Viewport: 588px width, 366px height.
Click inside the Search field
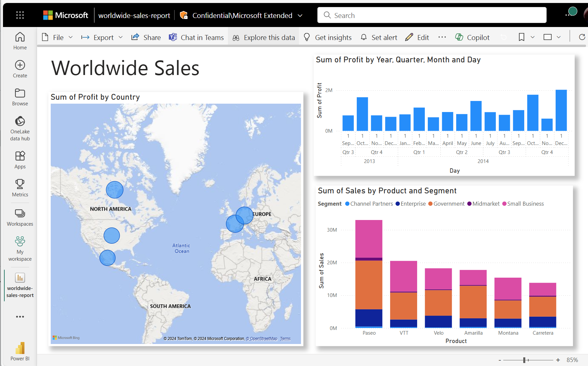point(431,15)
